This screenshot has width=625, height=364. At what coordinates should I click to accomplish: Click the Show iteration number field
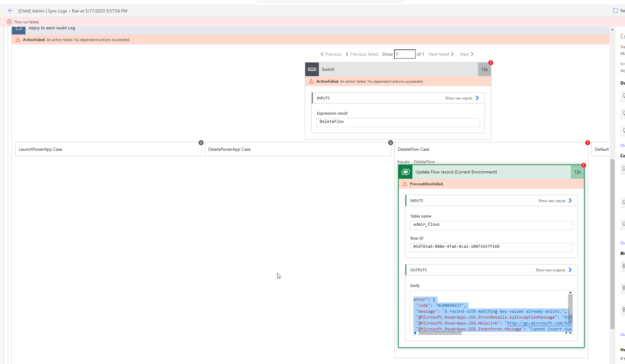pyautogui.click(x=405, y=54)
